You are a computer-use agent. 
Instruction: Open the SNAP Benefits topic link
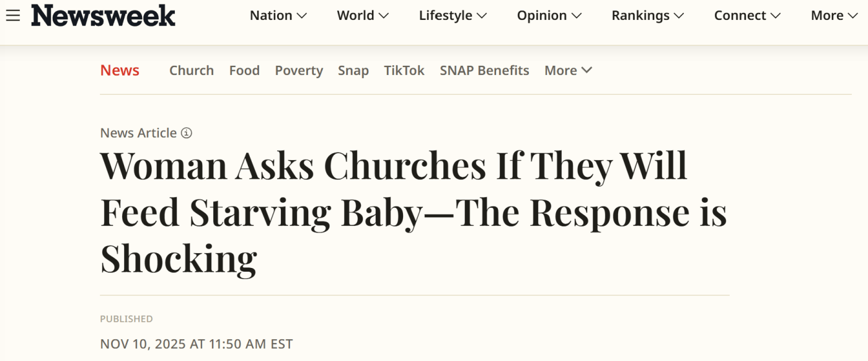pyautogui.click(x=484, y=71)
